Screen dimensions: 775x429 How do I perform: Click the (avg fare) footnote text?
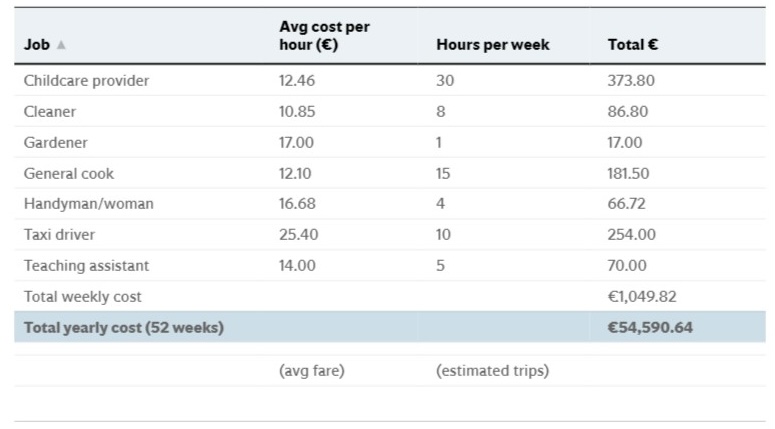tap(311, 371)
